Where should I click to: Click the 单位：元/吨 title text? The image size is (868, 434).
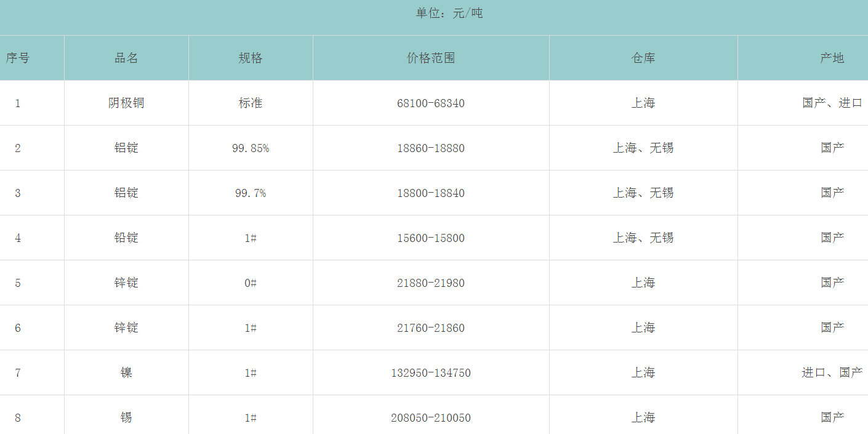(449, 13)
